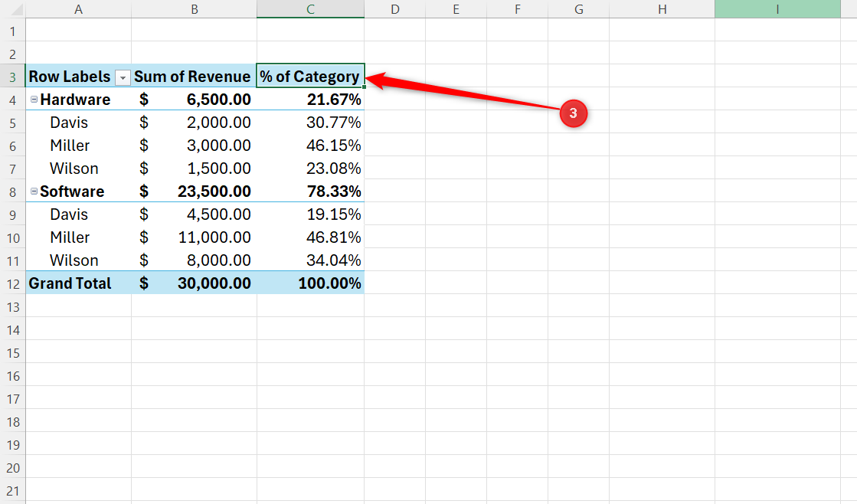Select the 46.15% cell

[x=310, y=146]
